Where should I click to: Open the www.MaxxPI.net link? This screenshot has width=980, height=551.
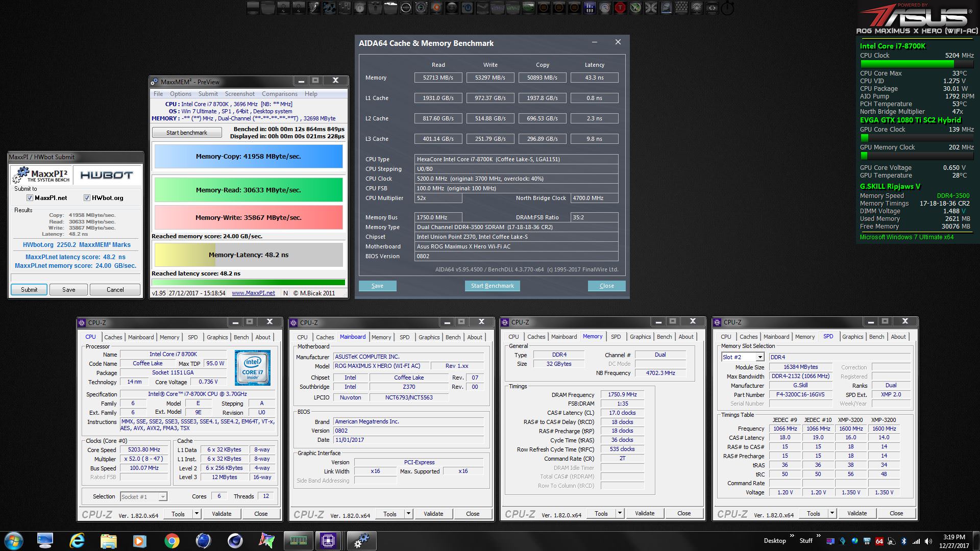point(253,293)
